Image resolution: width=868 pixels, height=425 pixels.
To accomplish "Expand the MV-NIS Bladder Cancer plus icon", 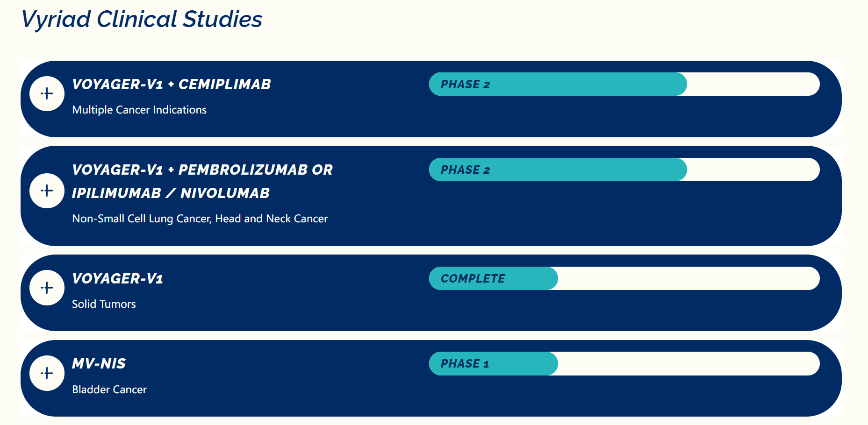I will tap(47, 373).
